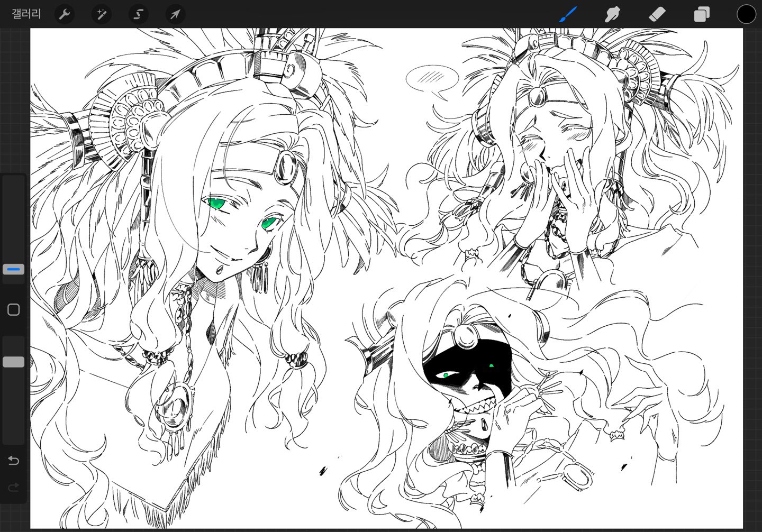Select the Brush tool
Image resolution: width=762 pixels, height=532 pixels.
(568, 14)
